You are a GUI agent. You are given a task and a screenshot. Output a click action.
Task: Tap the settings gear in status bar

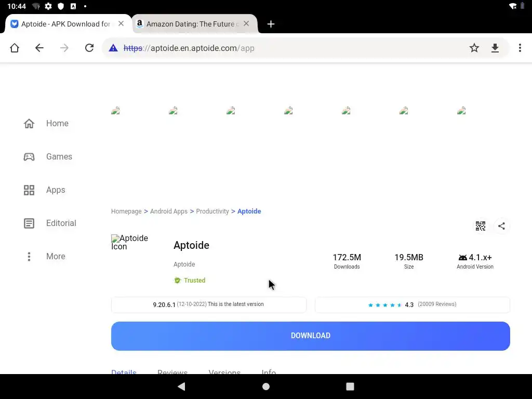click(48, 6)
